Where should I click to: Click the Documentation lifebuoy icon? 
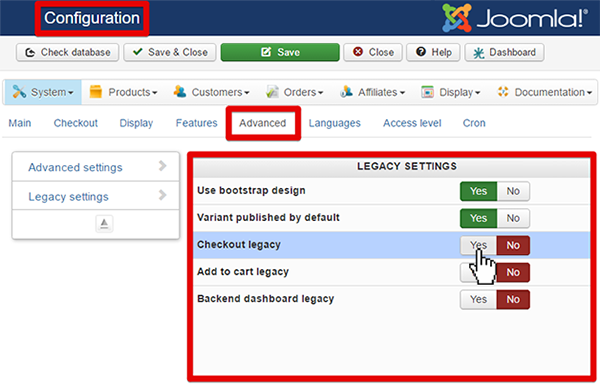click(503, 91)
